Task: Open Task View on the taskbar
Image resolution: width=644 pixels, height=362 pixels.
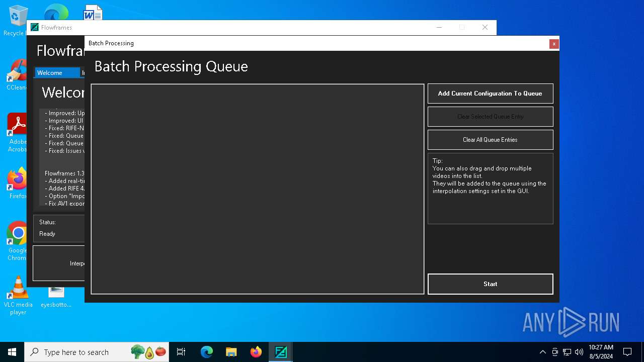Action: [181, 352]
